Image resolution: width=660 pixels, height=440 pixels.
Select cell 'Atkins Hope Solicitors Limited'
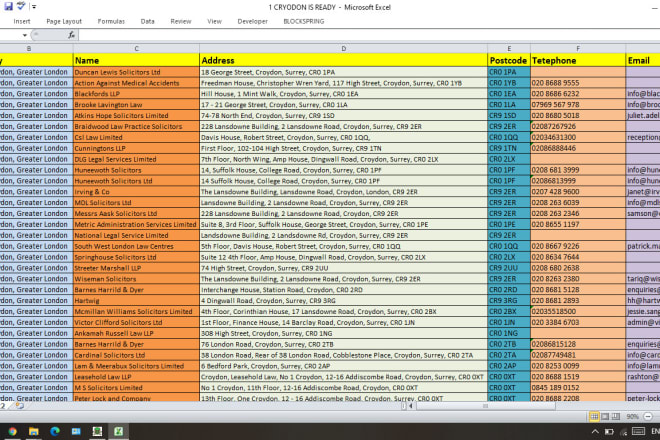136,115
